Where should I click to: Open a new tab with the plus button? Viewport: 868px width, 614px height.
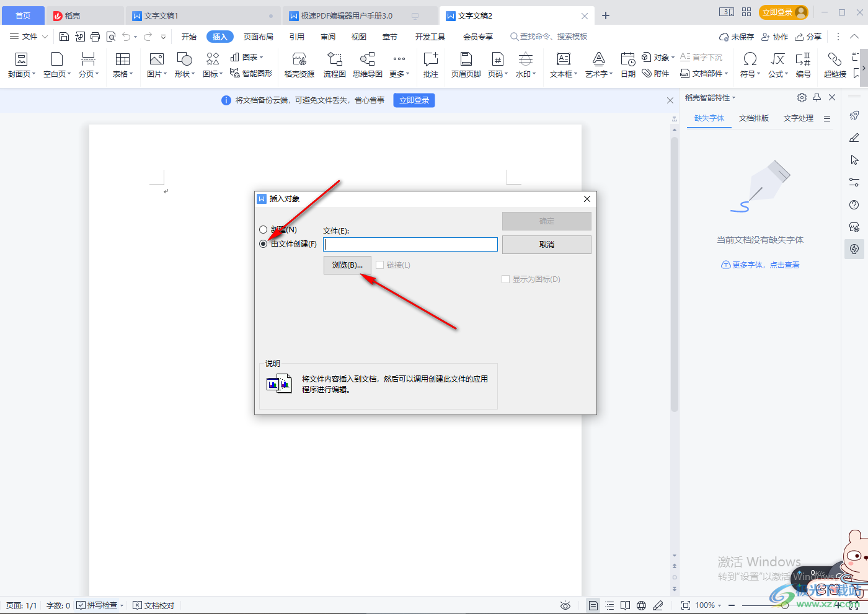[x=606, y=15]
